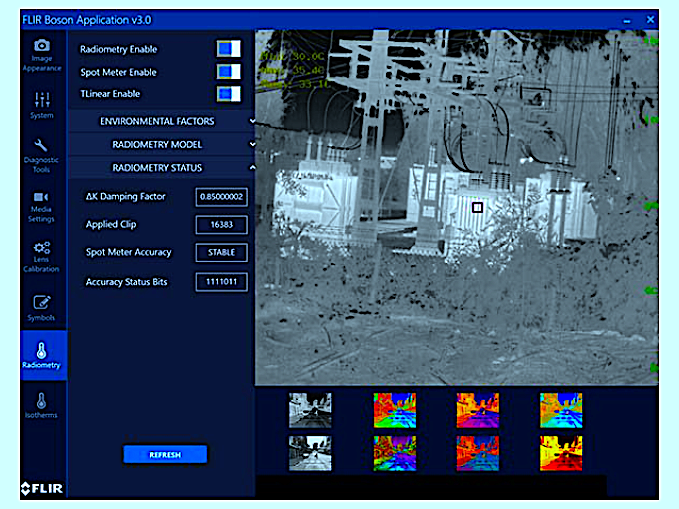Close the FLIR Boson Application window
This screenshot has width=679, height=509.
[x=650, y=19]
